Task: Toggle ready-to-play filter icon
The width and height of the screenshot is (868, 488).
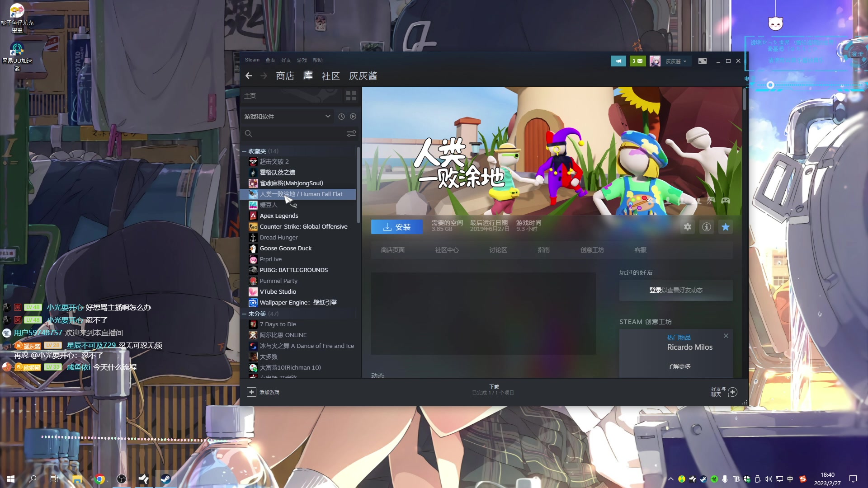Action: [353, 117]
